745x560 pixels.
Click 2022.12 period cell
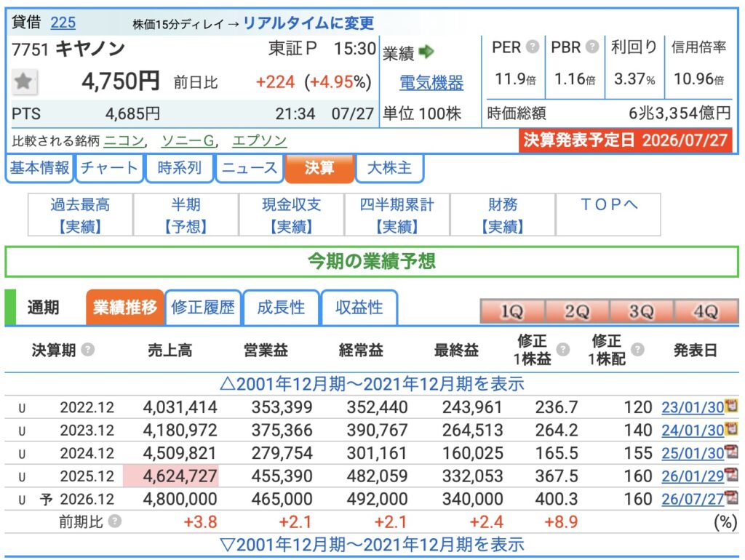click(x=87, y=407)
